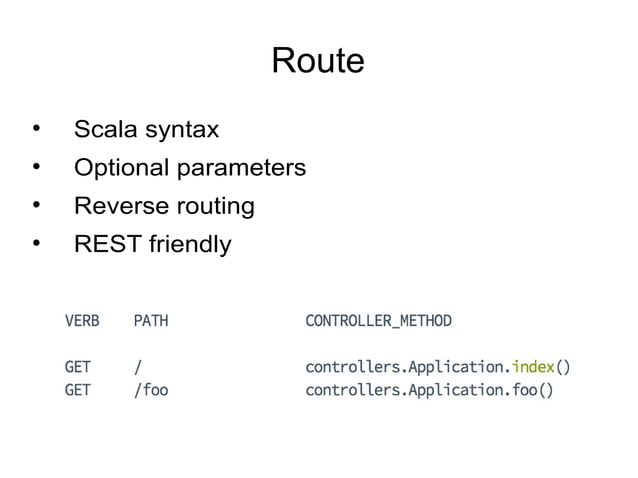Viewport: 638px width, 478px height.
Task: Click the root slash path
Action: pos(138,367)
